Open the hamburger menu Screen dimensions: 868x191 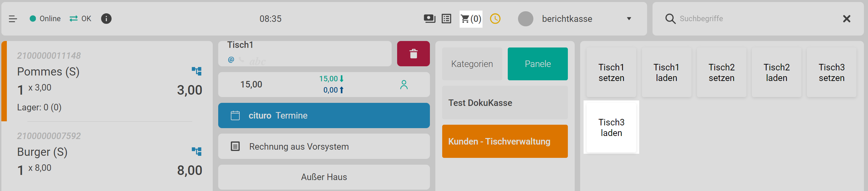pos(13,19)
